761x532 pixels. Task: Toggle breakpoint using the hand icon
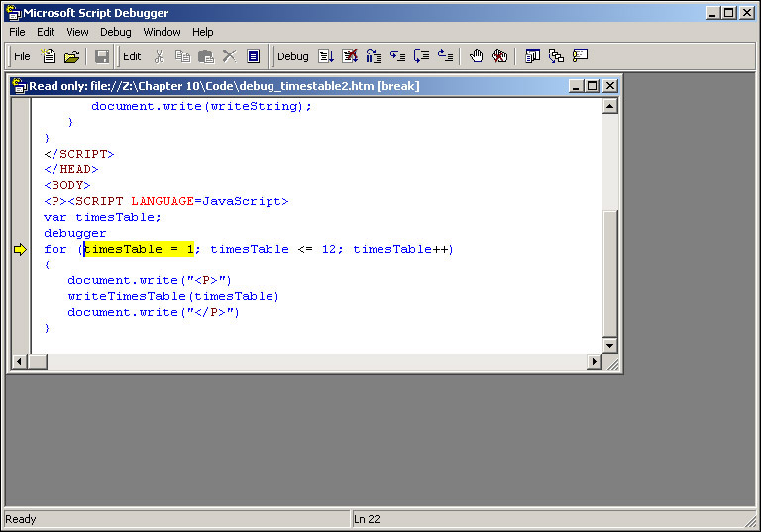pos(477,56)
